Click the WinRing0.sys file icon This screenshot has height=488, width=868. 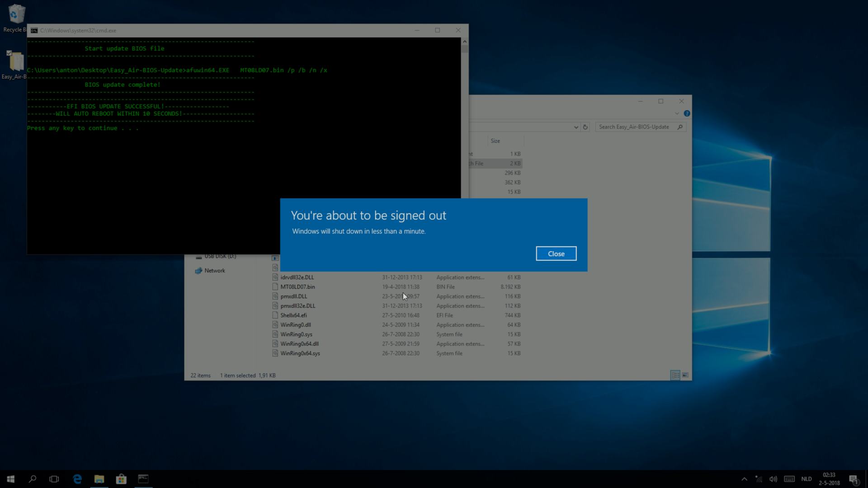click(x=275, y=334)
